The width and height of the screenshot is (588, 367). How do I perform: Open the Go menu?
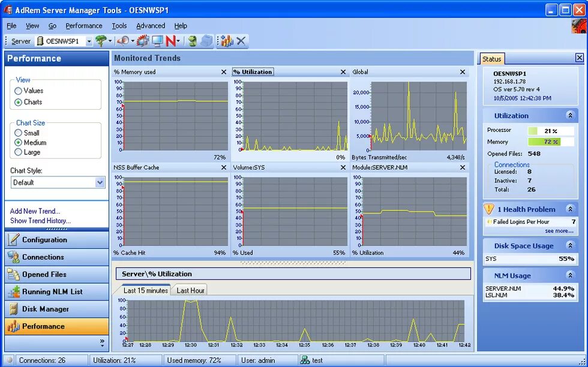[53, 26]
